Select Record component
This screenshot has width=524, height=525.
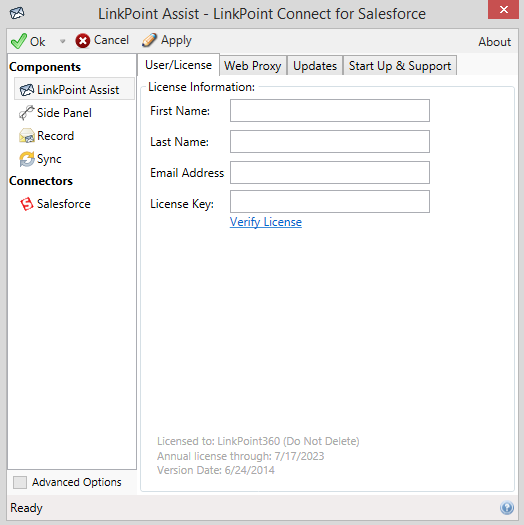pyautogui.click(x=55, y=136)
